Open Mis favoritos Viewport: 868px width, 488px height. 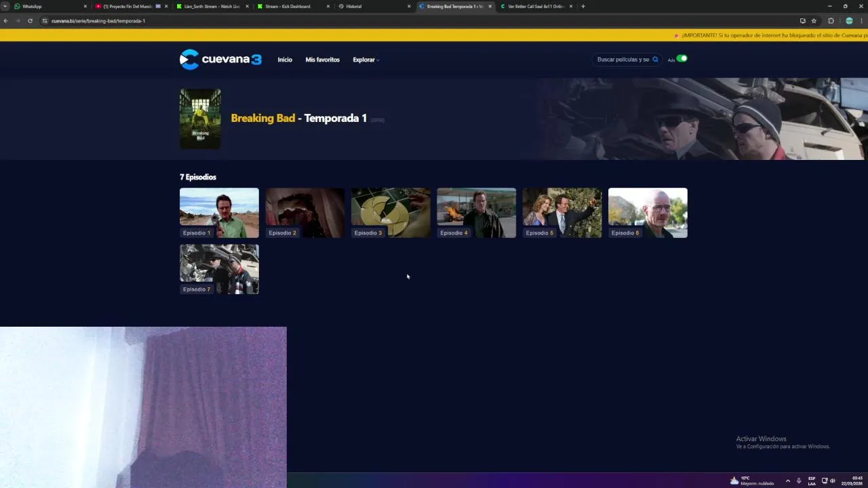pos(322,60)
